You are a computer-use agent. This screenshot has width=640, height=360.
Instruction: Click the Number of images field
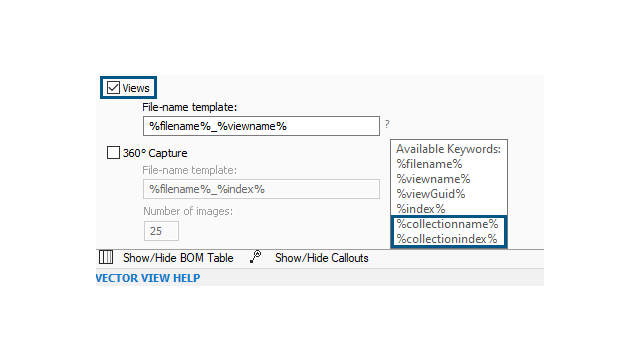click(x=161, y=231)
